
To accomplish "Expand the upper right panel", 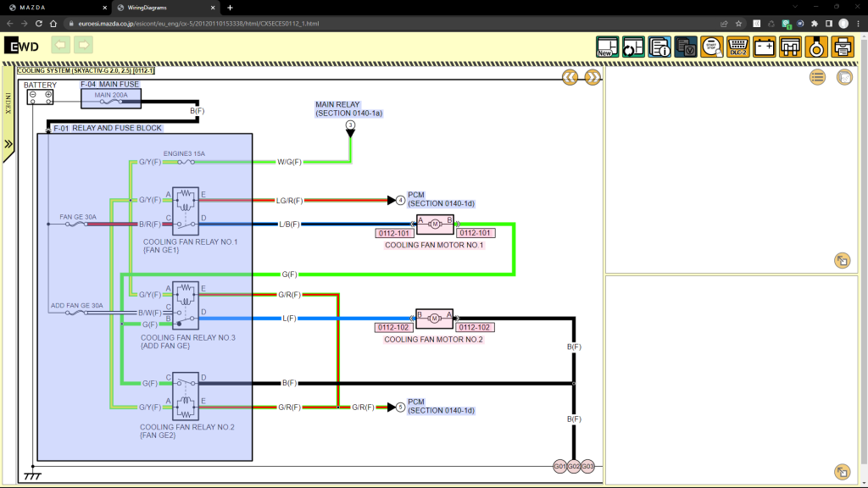I will click(842, 261).
